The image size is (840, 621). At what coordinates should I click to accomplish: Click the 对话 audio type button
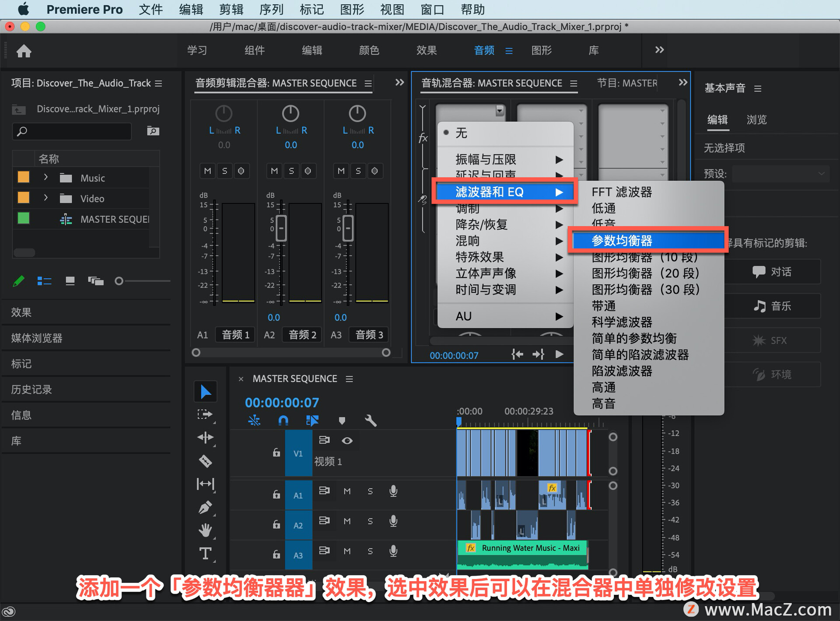pyautogui.click(x=772, y=272)
